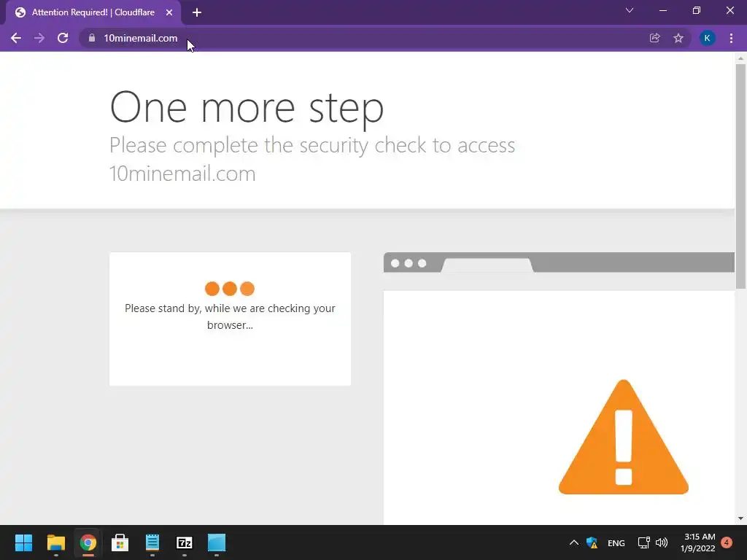Go back to the previous page
747x560 pixels.
click(16, 38)
